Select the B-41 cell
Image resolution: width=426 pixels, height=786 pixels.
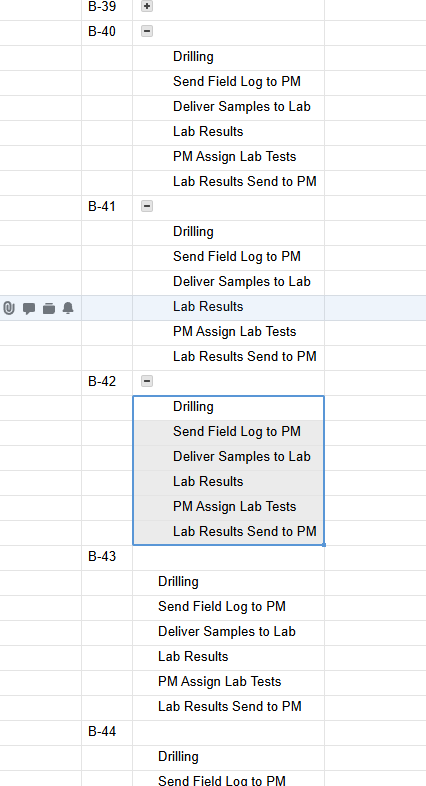tap(107, 206)
